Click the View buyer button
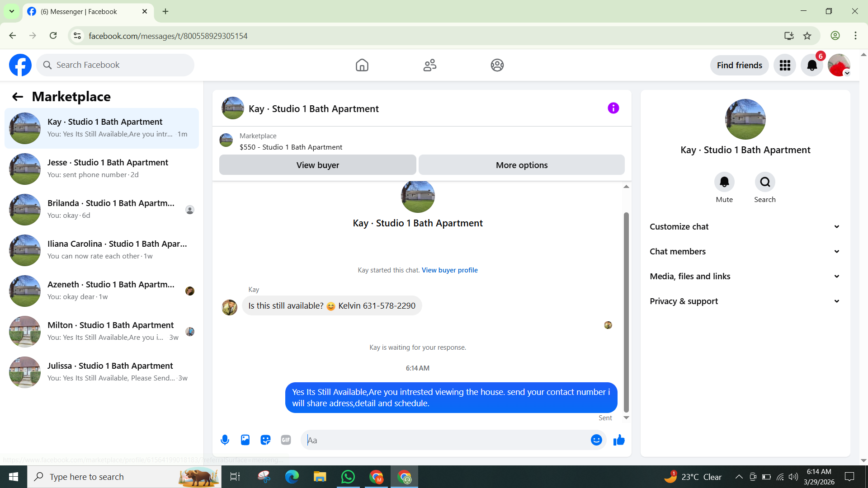The image size is (868, 488). 318,165
